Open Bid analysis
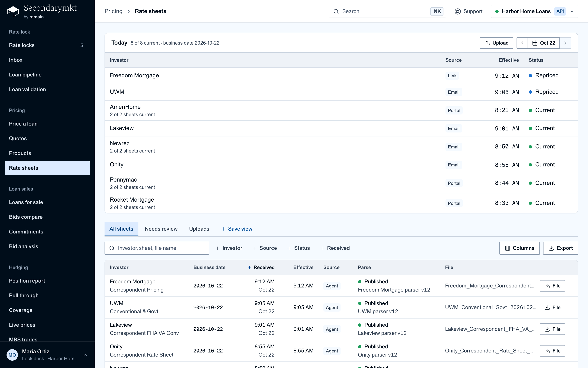The width and height of the screenshot is (588, 368). coord(47,246)
